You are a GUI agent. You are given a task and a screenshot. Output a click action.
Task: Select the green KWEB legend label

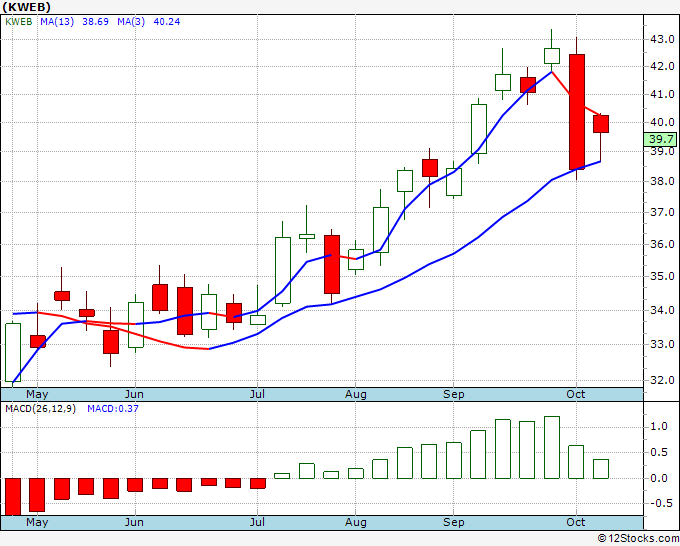click(x=19, y=22)
